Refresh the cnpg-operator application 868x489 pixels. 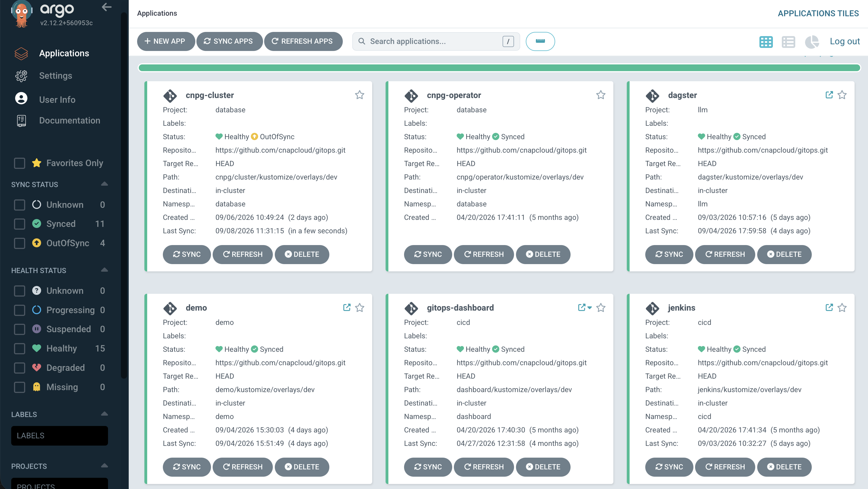pos(484,254)
